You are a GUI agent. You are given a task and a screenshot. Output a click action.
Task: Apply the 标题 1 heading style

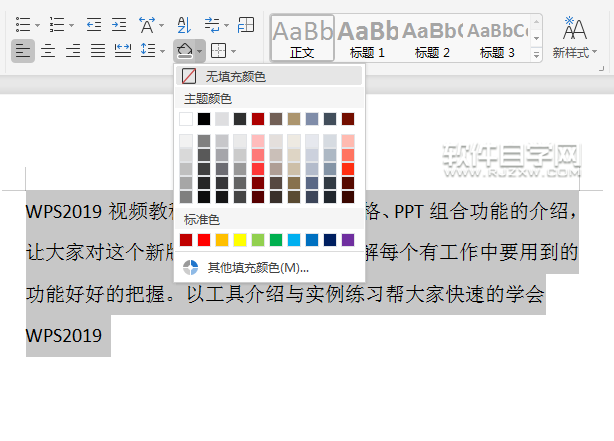pyautogui.click(x=367, y=38)
